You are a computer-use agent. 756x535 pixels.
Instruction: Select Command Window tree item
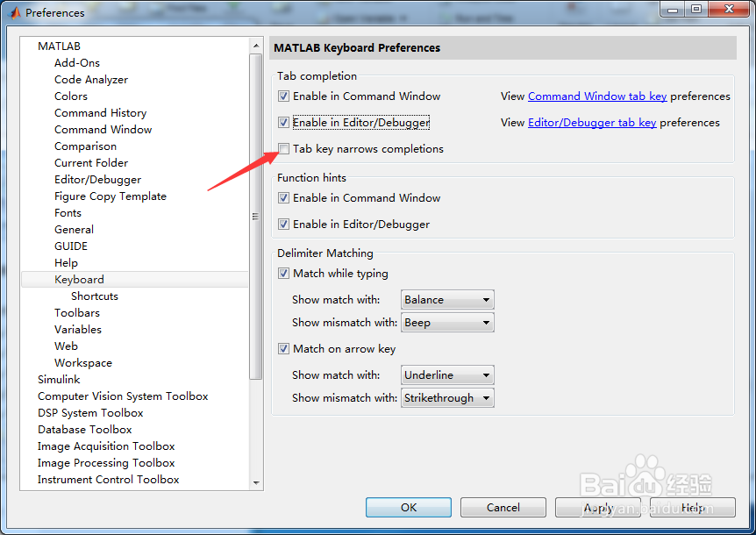click(x=103, y=130)
